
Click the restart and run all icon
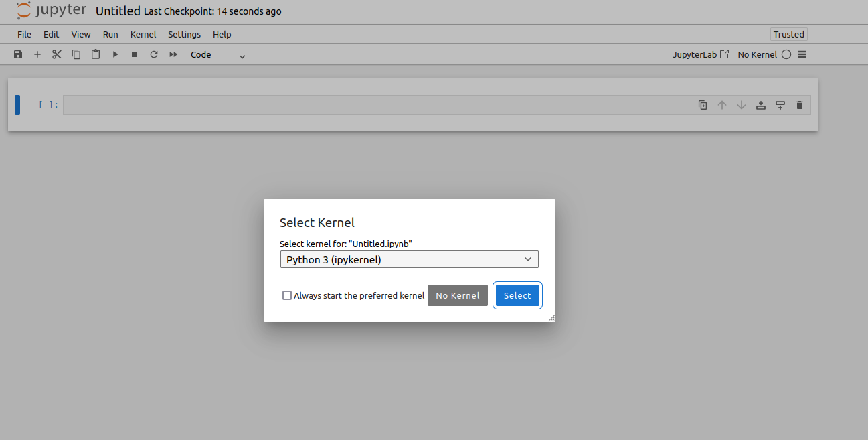pyautogui.click(x=173, y=54)
